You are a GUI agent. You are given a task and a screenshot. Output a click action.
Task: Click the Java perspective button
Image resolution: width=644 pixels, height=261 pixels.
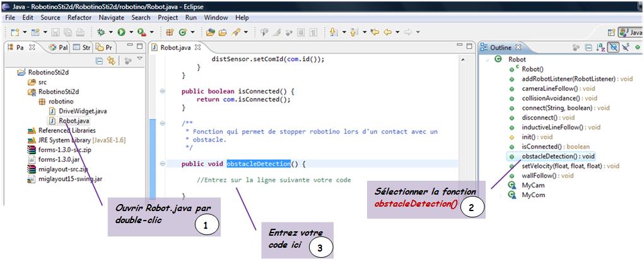[x=630, y=32]
